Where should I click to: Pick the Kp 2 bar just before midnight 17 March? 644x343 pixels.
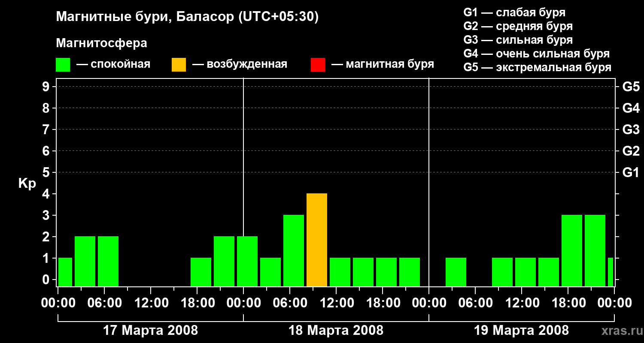pos(224,262)
